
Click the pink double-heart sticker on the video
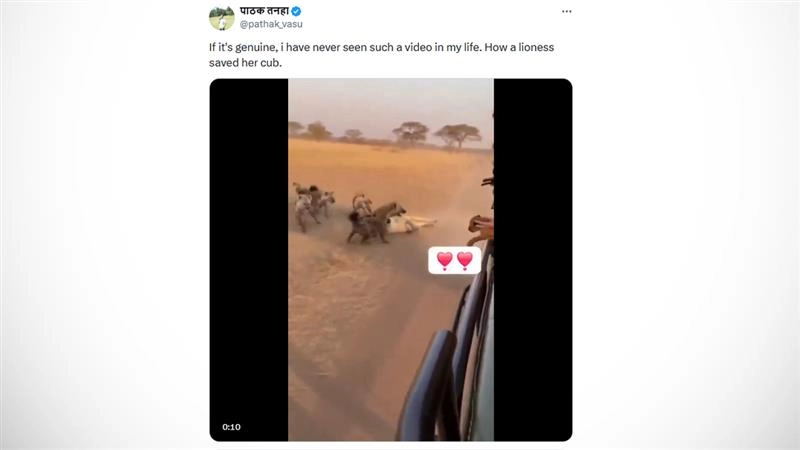455,260
